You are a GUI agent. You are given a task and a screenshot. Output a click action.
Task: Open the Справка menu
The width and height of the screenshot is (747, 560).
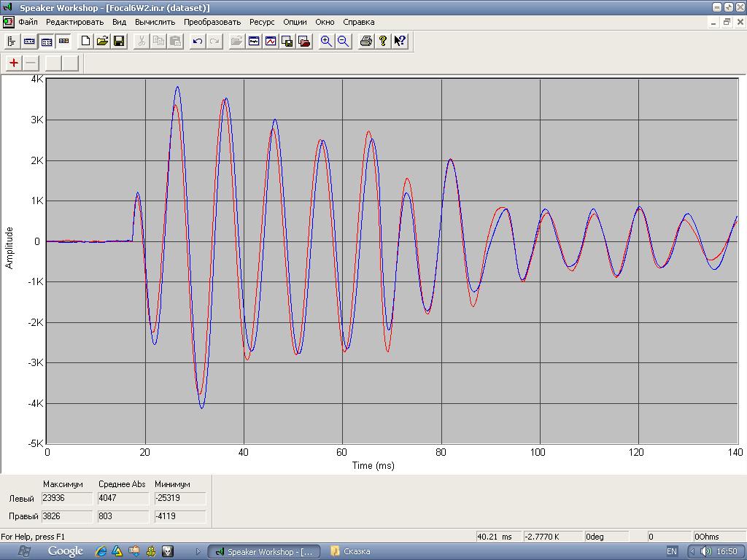point(359,22)
